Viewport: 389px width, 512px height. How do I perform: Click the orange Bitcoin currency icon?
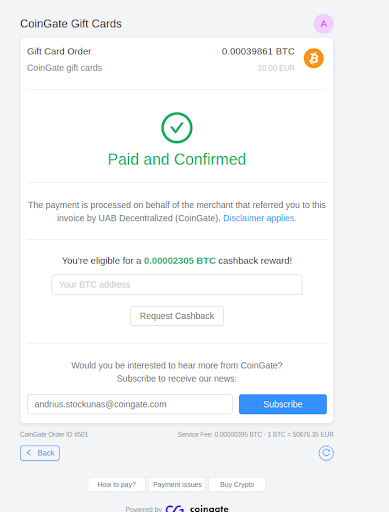coord(313,58)
